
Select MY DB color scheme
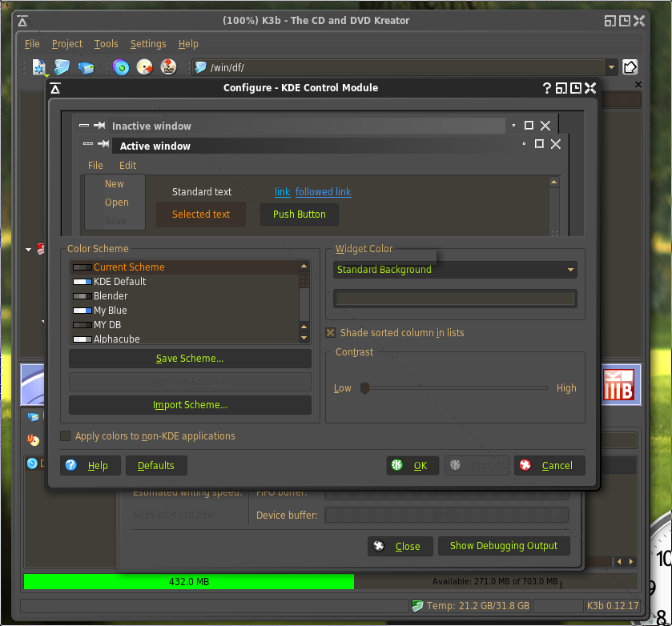[x=185, y=325]
